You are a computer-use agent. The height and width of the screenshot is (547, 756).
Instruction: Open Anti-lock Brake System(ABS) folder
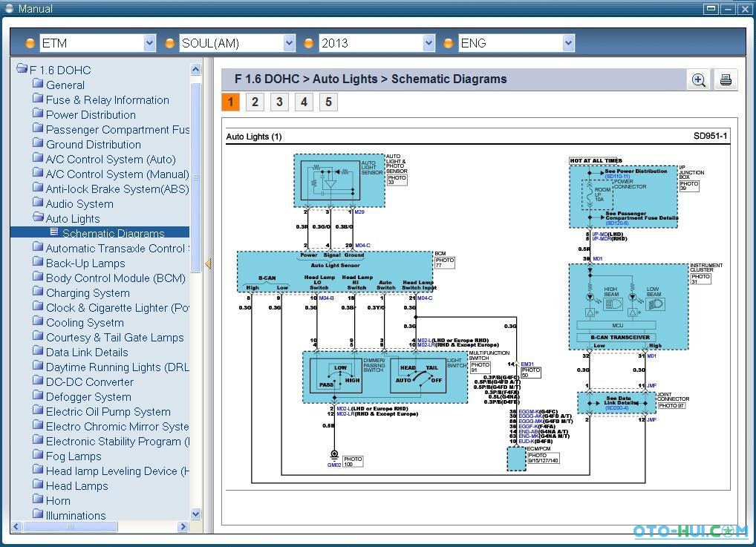[x=111, y=189]
